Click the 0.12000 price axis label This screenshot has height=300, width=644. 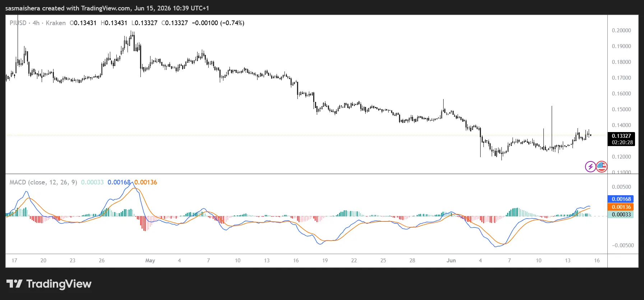pyautogui.click(x=621, y=157)
